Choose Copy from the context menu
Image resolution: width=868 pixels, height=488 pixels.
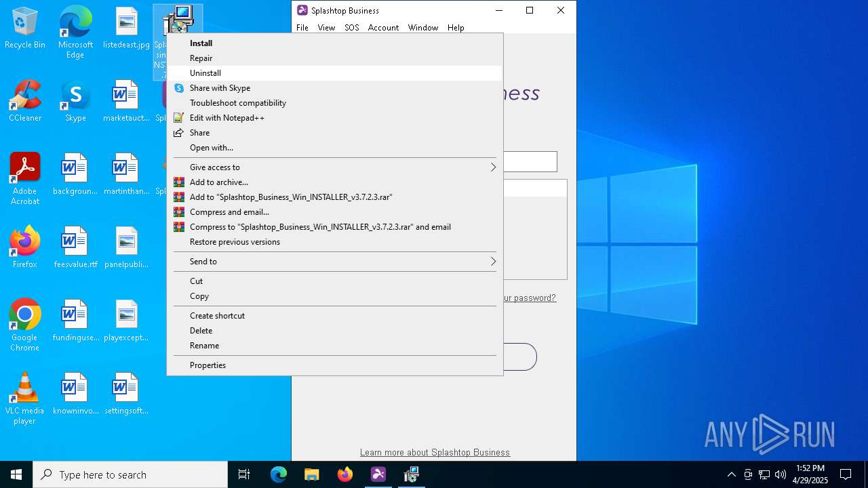click(334, 296)
